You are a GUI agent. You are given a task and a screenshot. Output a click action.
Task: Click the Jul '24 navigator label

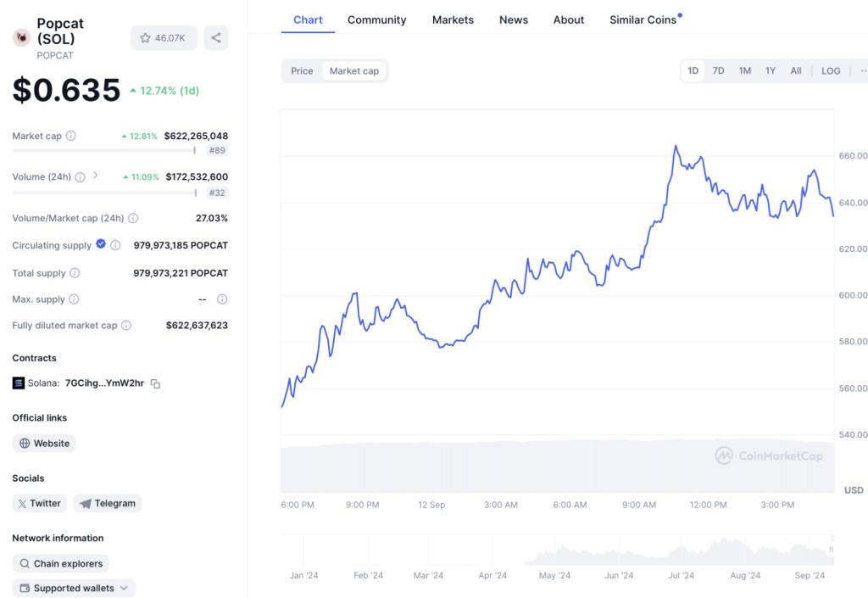(x=681, y=575)
